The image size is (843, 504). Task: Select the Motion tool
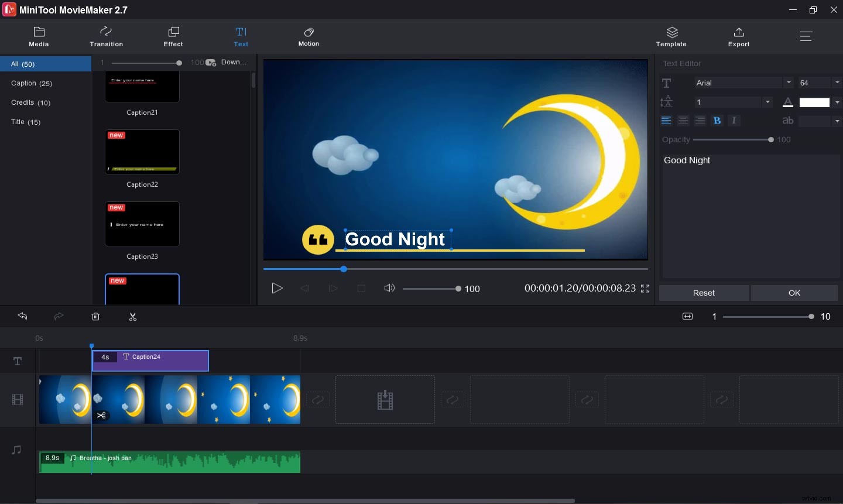[x=309, y=36]
